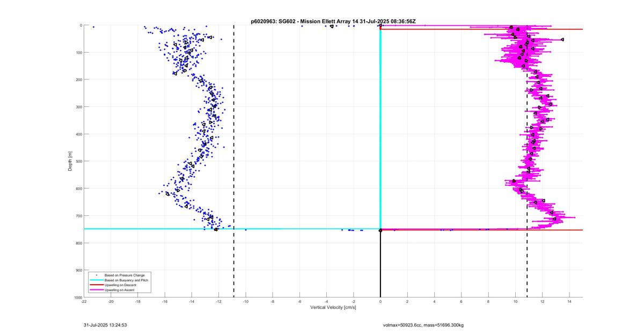The width and height of the screenshot is (644, 334).
Task: Click velocity axis tick label "-8"
Action: pos(273,301)
